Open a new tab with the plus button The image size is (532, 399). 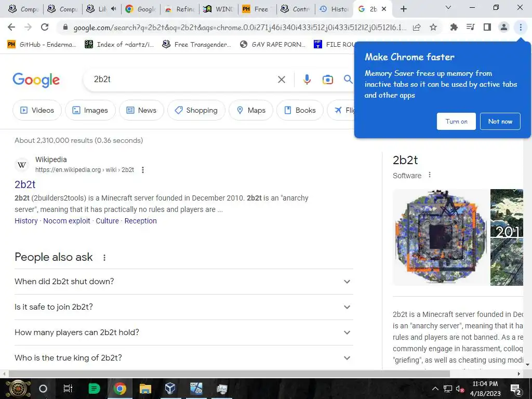[x=403, y=9]
